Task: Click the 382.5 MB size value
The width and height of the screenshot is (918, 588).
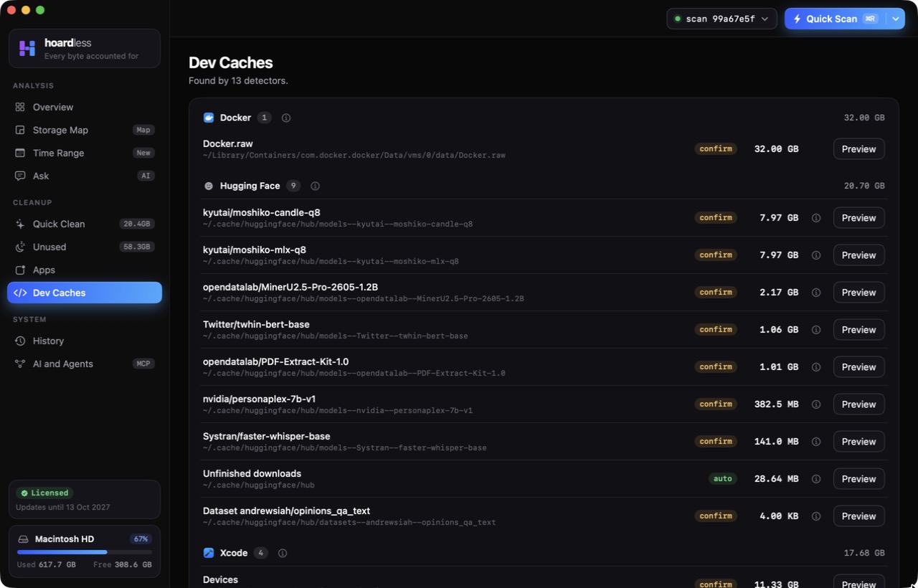Action: tap(776, 404)
